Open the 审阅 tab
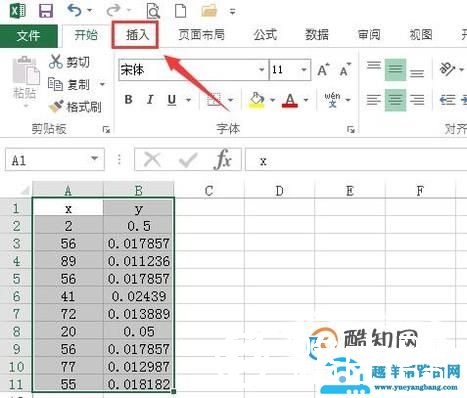467x398 pixels. pyautogui.click(x=369, y=35)
